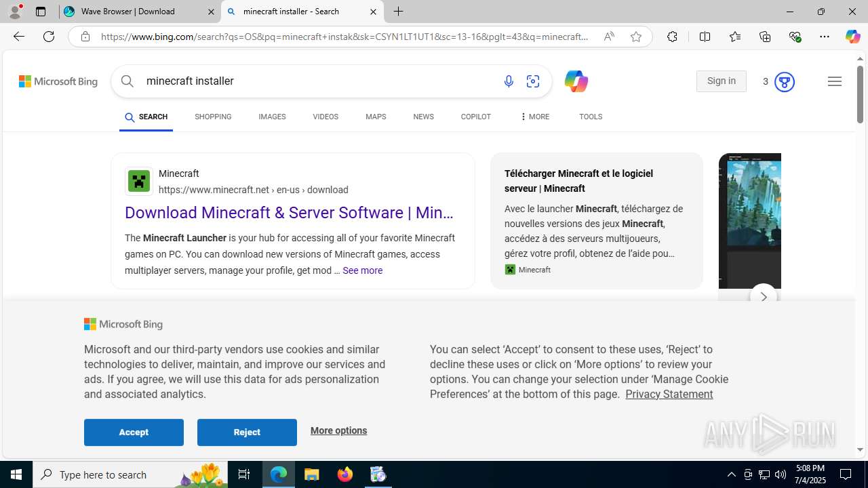The width and height of the screenshot is (868, 488).
Task: Show hidden system tray icons
Action: pos(731,474)
